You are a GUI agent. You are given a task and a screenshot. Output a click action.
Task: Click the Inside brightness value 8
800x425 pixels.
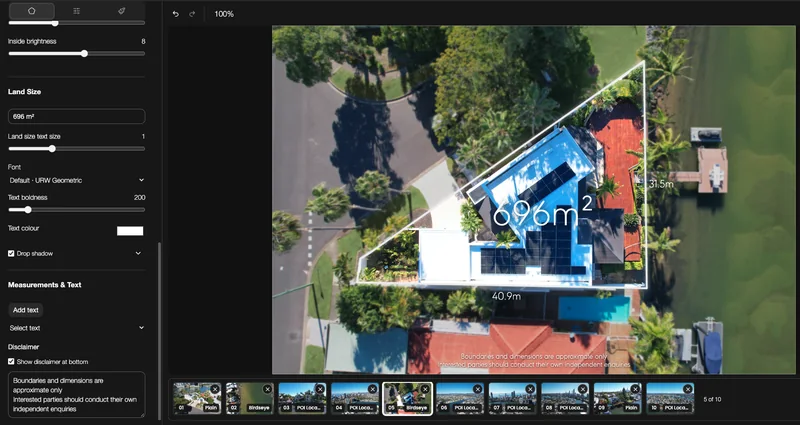point(143,41)
